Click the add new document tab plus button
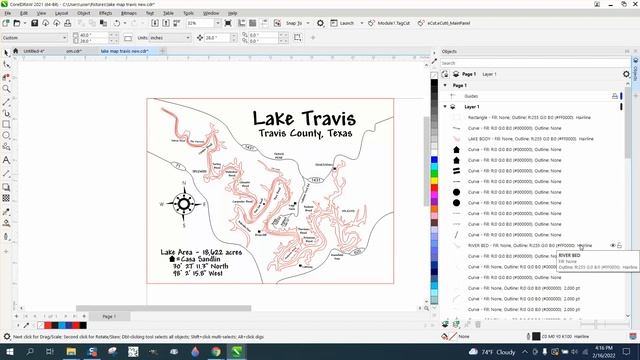The height and width of the screenshot is (360, 640). click(x=162, y=51)
